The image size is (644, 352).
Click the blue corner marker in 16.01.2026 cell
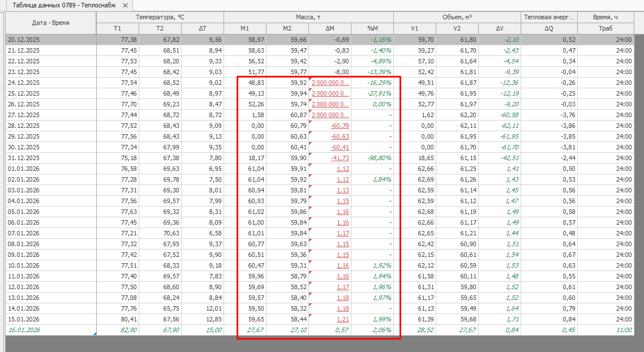click(94, 333)
